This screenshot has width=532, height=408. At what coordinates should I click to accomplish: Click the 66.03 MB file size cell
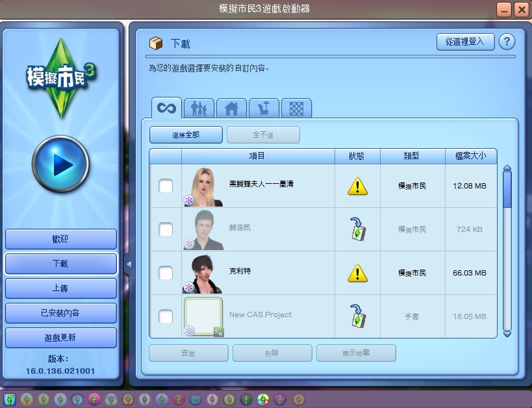coord(470,273)
